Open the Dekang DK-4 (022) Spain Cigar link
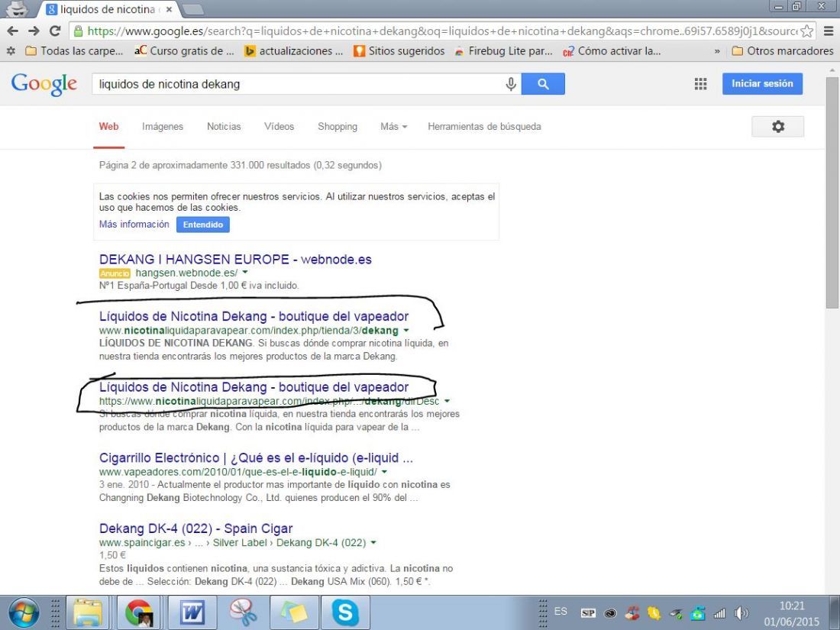This screenshot has height=630, width=840. 196,528
